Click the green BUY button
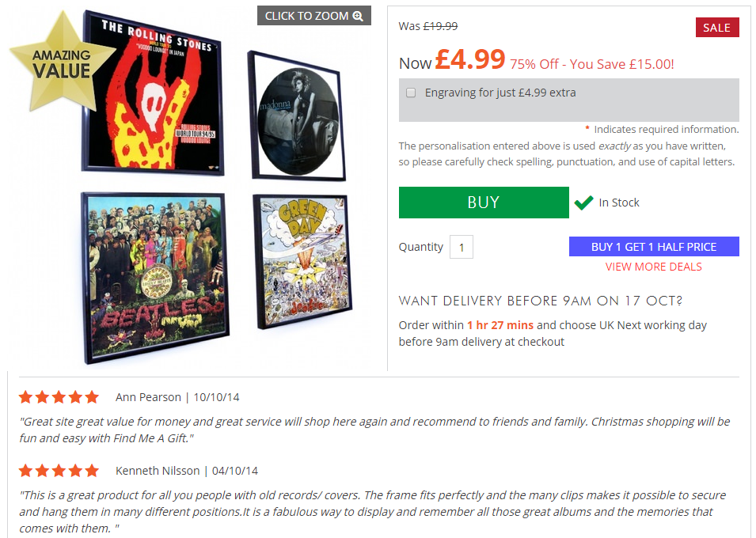The height and width of the screenshot is (538, 756). (x=484, y=203)
